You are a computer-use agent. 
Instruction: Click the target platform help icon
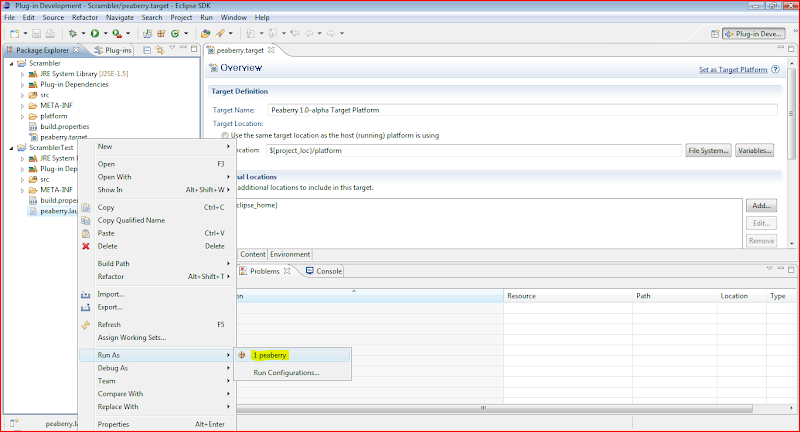click(x=776, y=69)
